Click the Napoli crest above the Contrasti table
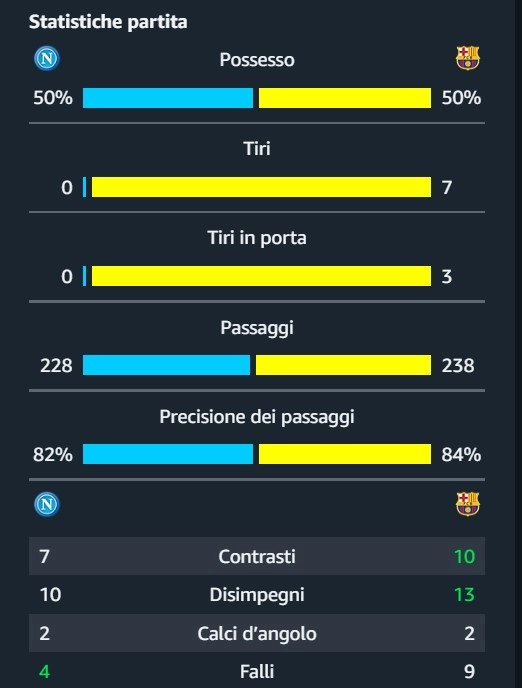 coord(47,504)
